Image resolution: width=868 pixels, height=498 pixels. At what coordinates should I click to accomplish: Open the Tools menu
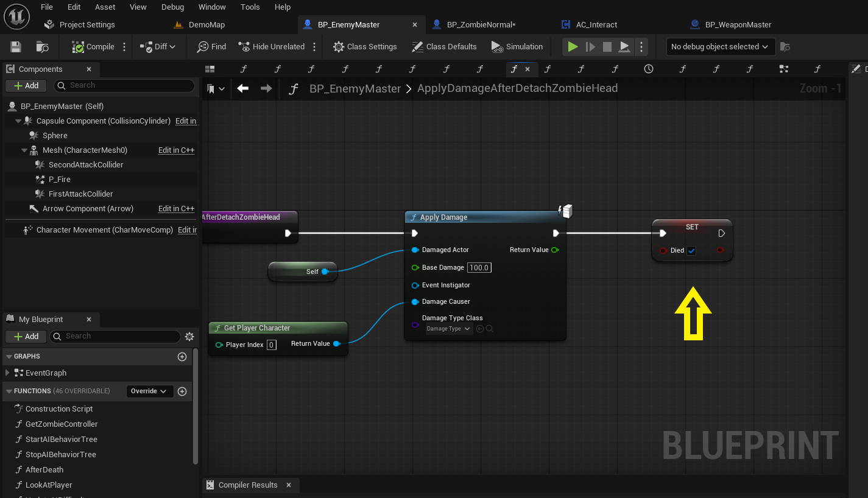click(x=250, y=7)
